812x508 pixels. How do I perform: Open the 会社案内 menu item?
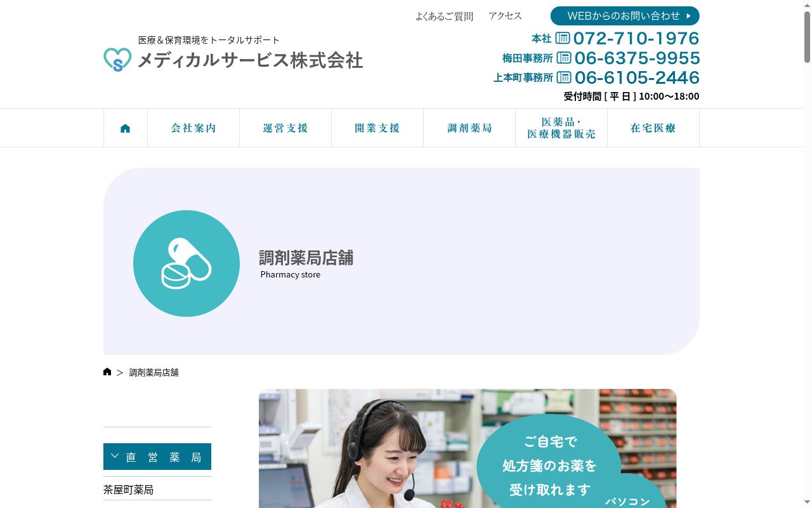pos(193,128)
